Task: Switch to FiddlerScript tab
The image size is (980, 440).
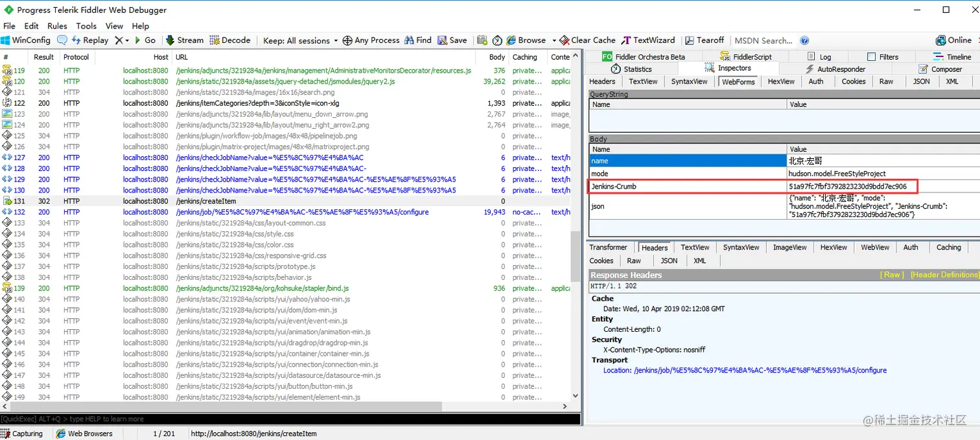Action: (x=746, y=57)
